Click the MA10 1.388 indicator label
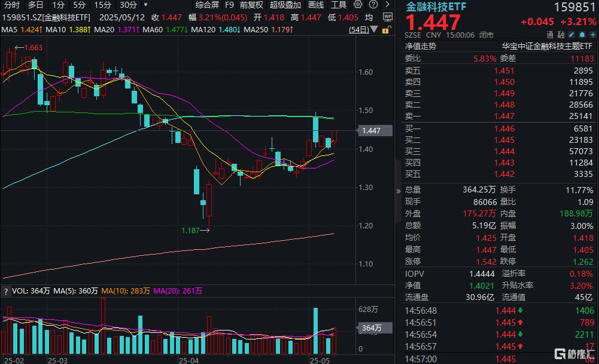This screenshot has width=599, height=364. (x=68, y=29)
